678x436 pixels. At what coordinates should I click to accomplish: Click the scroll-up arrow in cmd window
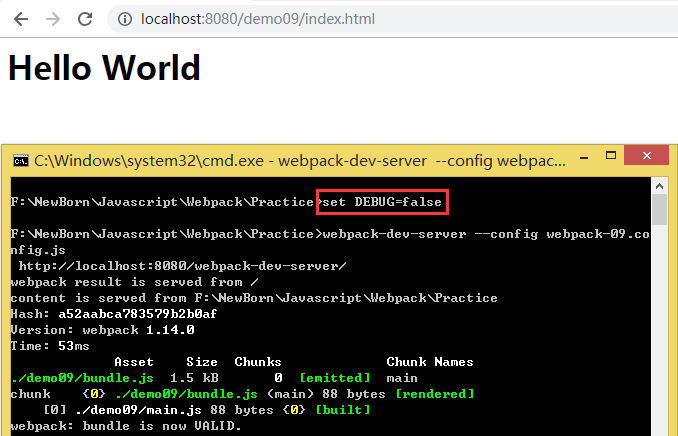(659, 186)
